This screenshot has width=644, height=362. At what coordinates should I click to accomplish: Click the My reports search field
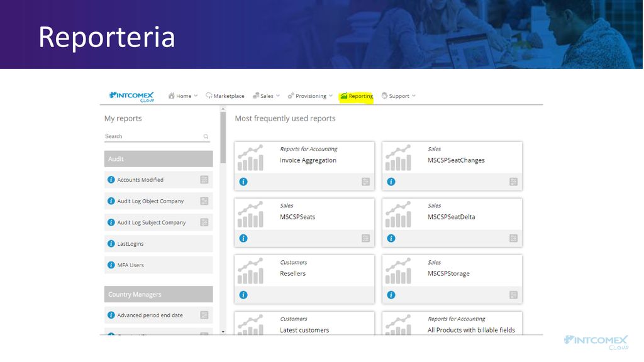tap(157, 136)
